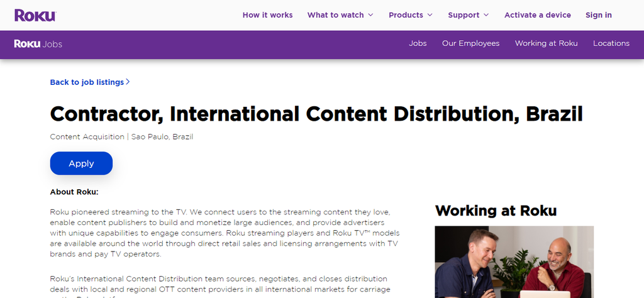The height and width of the screenshot is (298, 644).
Task: Click Sign in
Action: 599,15
